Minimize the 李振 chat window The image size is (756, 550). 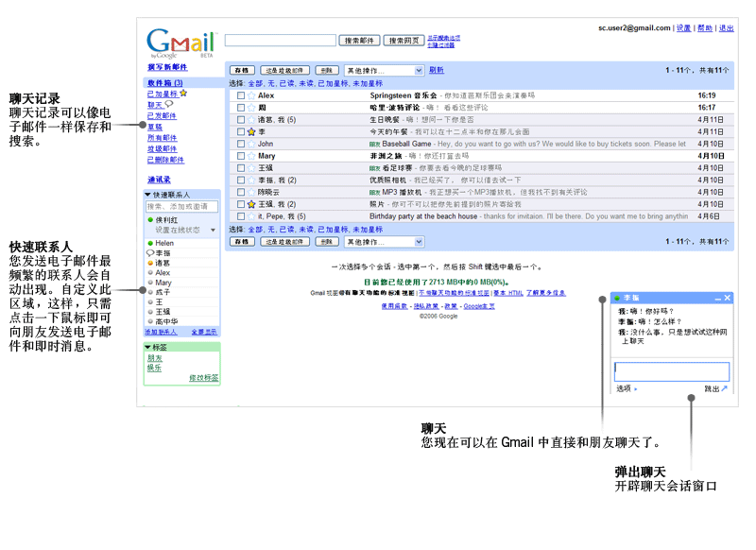pyautogui.click(x=717, y=299)
